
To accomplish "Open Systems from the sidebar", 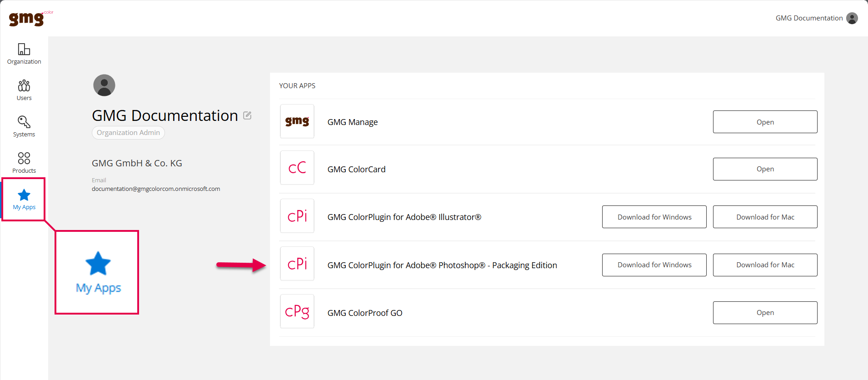I will [24, 127].
